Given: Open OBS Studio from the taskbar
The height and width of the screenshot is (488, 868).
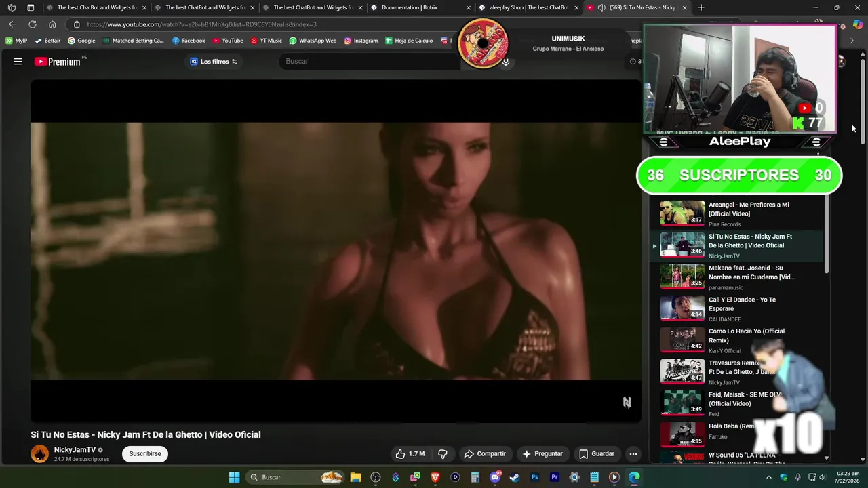Looking at the screenshot, I should pyautogui.click(x=376, y=477).
